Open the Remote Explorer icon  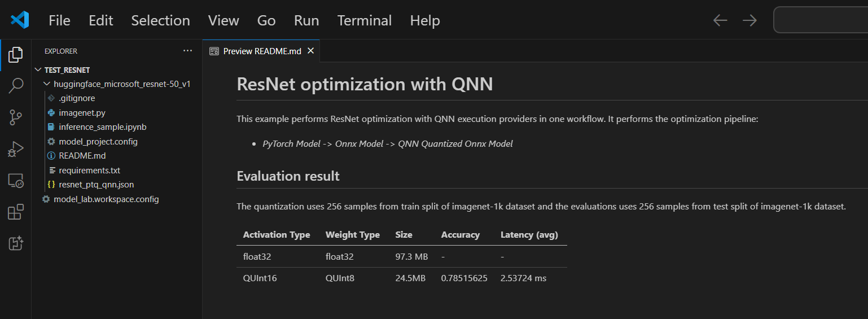[x=16, y=181]
